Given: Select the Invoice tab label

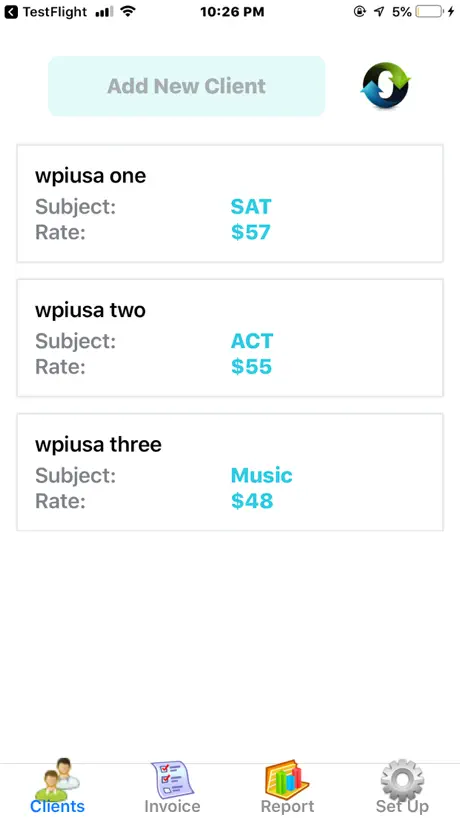Looking at the screenshot, I should pos(172,806).
